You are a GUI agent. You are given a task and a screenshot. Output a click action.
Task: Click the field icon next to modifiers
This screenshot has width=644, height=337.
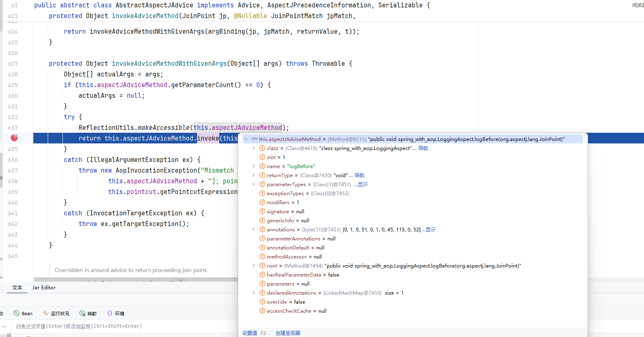coord(262,203)
